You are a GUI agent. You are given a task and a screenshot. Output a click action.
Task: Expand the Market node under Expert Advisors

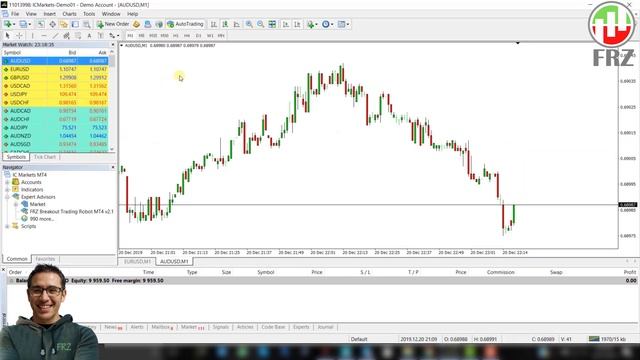tap(16, 204)
